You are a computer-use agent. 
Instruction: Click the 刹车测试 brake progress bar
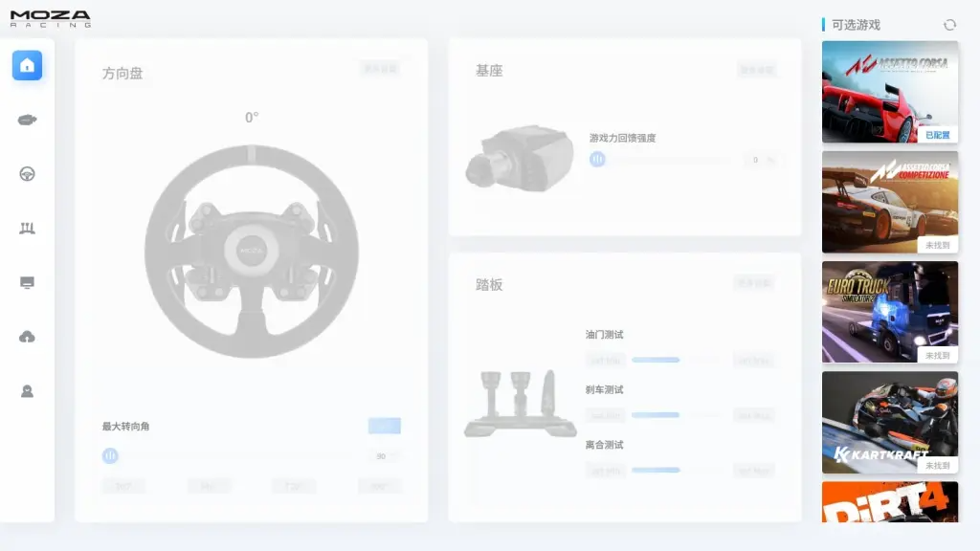click(677, 415)
